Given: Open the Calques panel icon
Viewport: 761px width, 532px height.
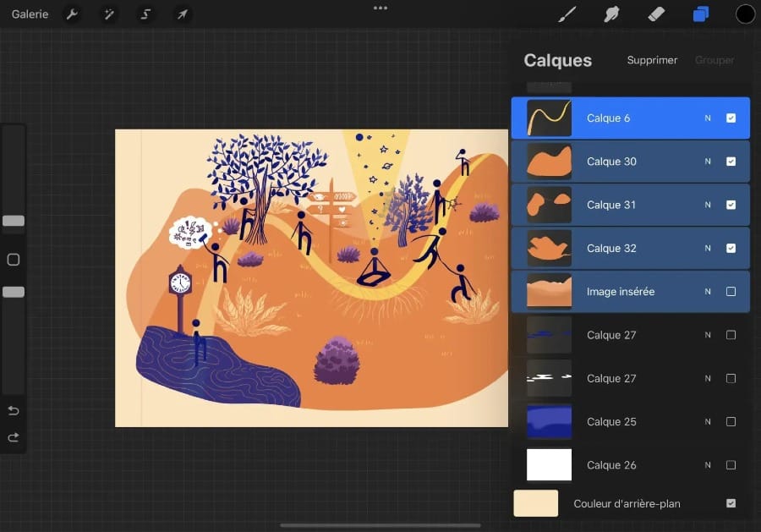Looking at the screenshot, I should (701, 14).
